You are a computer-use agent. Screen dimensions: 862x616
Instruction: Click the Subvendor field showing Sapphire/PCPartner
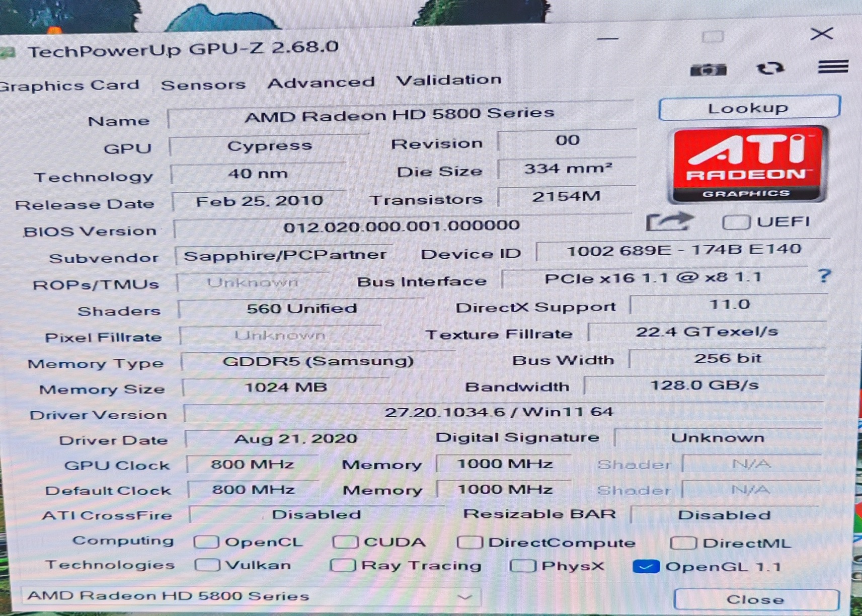(x=284, y=256)
